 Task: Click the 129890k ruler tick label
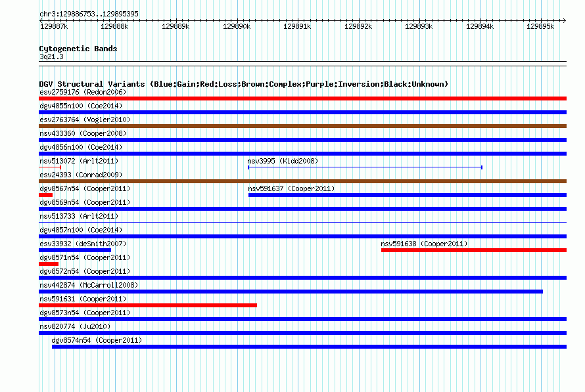click(237, 26)
